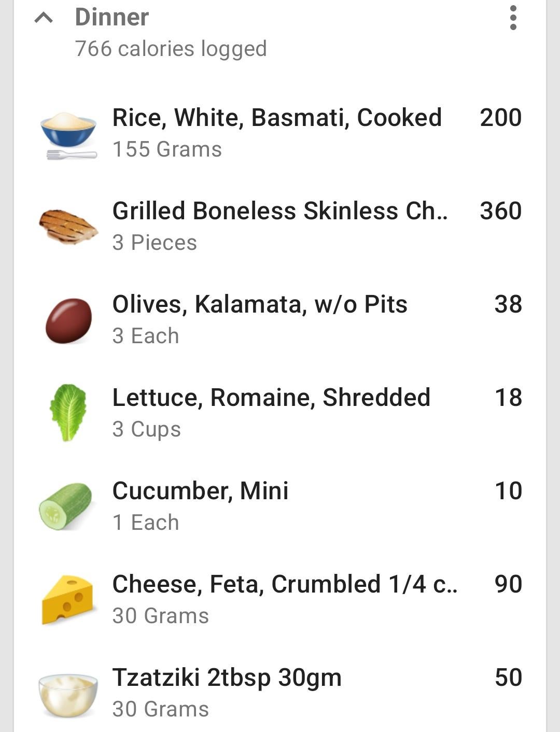Tap the 155 Grams rice serving size
The height and width of the screenshot is (732, 560).
click(167, 149)
